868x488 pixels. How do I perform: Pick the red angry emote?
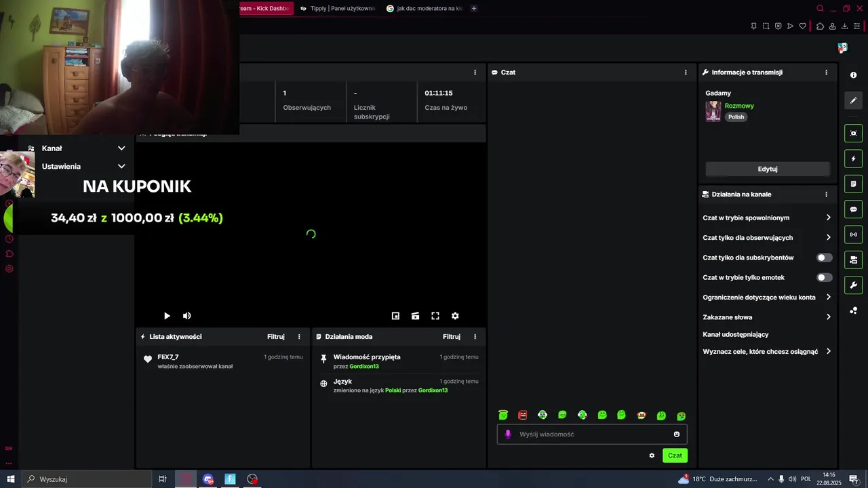point(523,415)
